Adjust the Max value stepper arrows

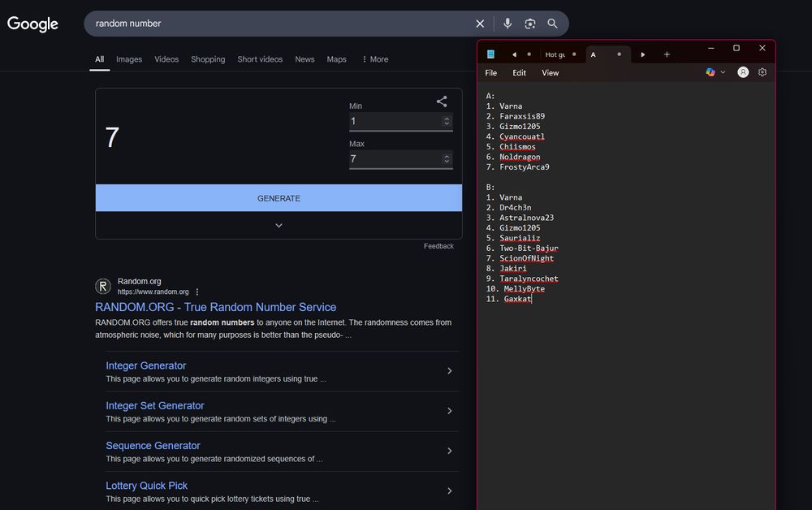447,159
